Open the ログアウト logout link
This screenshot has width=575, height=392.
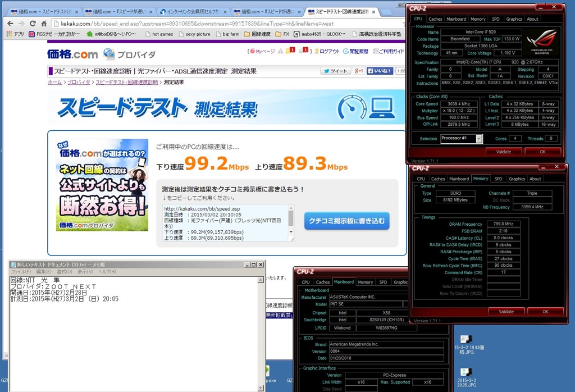pyautogui.click(x=326, y=51)
